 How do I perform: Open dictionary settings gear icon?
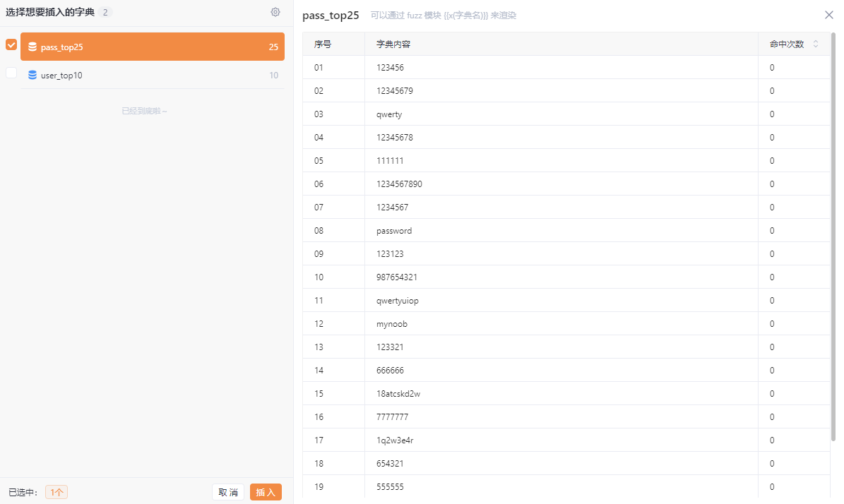tap(275, 12)
